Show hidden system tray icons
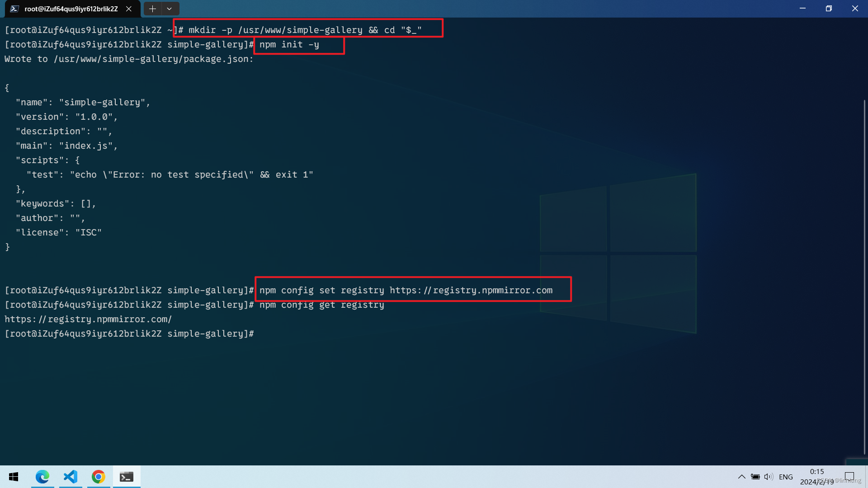This screenshot has height=488, width=868. [x=741, y=477]
